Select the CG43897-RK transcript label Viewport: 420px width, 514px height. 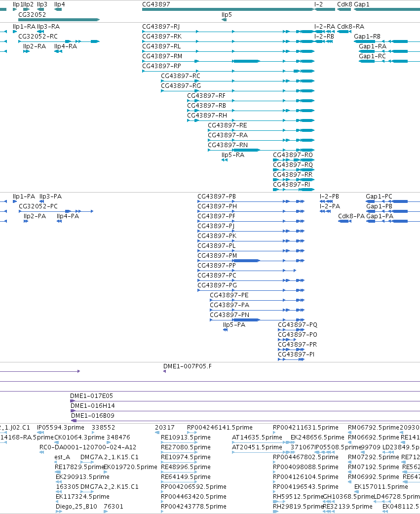pos(162,37)
